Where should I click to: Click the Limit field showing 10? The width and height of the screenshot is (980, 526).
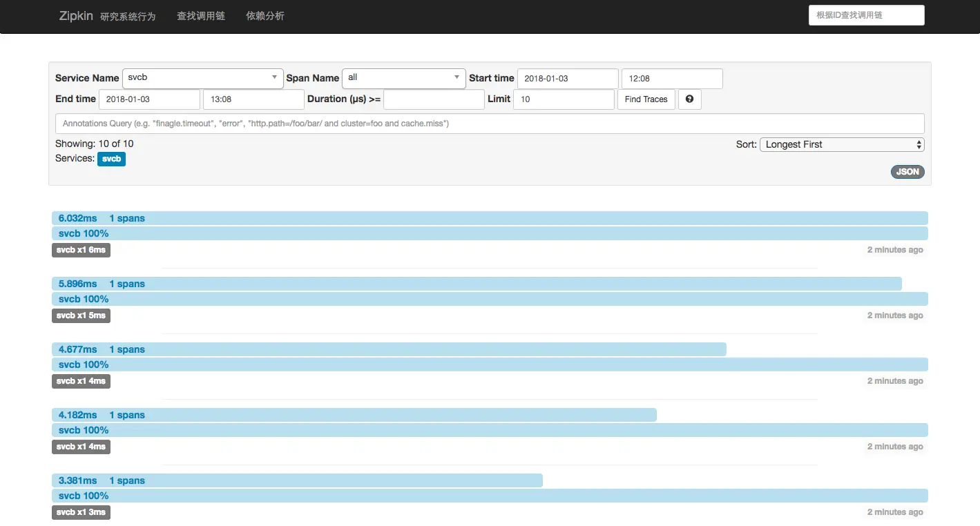(x=564, y=99)
